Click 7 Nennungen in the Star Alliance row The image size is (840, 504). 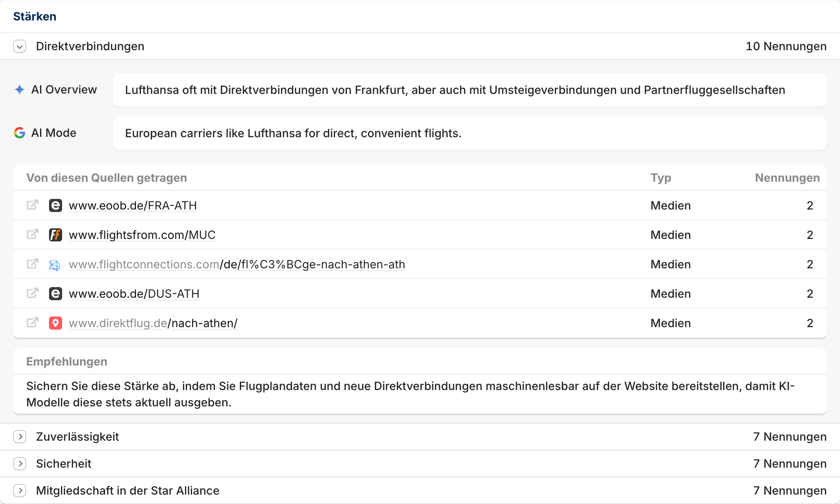790,491
